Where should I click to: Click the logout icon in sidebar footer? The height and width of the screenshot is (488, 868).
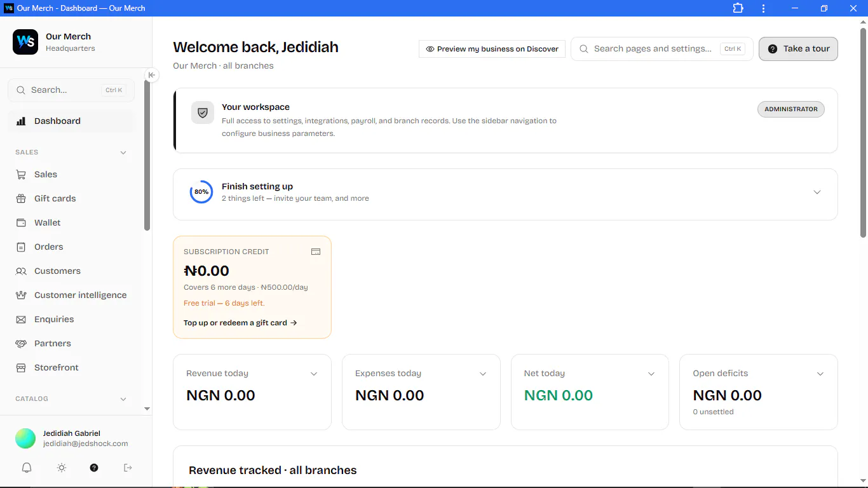coord(128,468)
